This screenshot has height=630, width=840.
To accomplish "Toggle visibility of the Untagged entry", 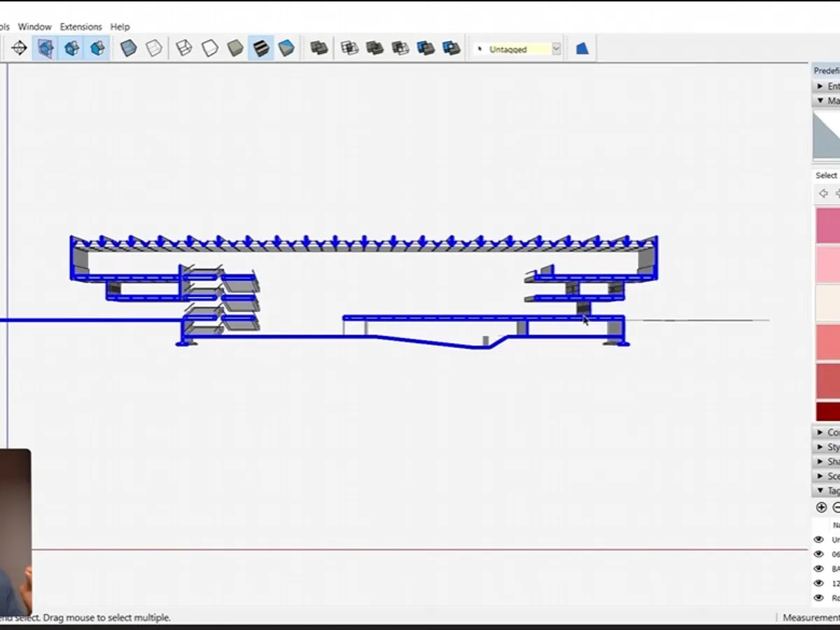I will (818, 539).
